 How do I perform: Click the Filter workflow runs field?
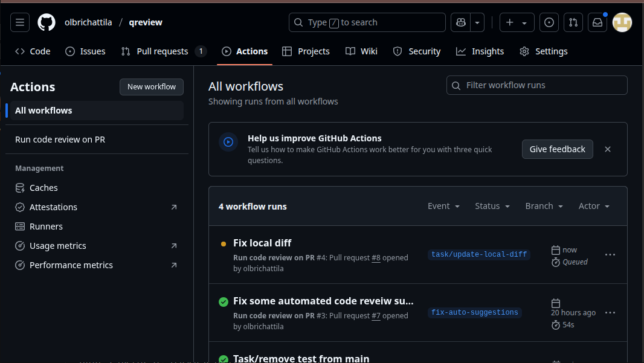pyautogui.click(x=537, y=85)
